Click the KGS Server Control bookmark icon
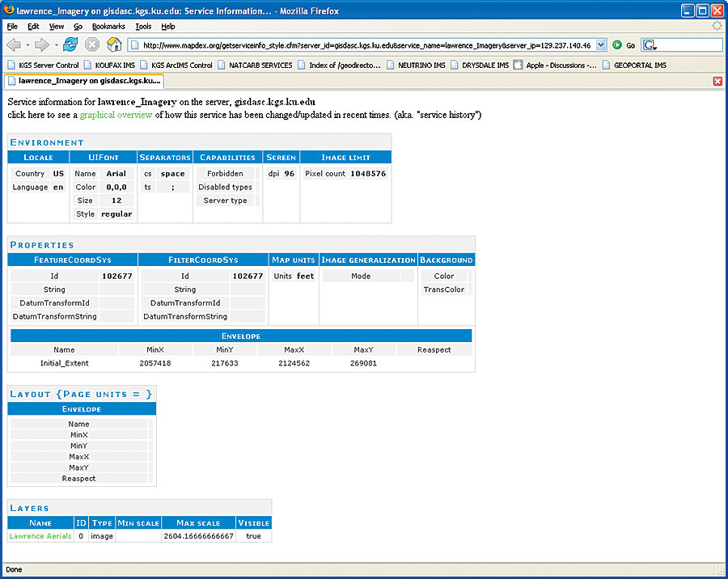This screenshot has height=579, width=728. (x=11, y=66)
